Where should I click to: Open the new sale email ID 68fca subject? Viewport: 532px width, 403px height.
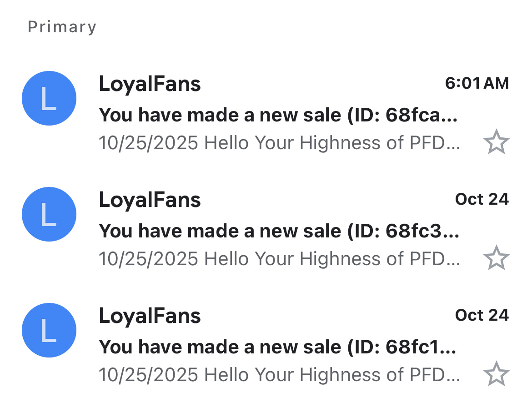coord(278,116)
